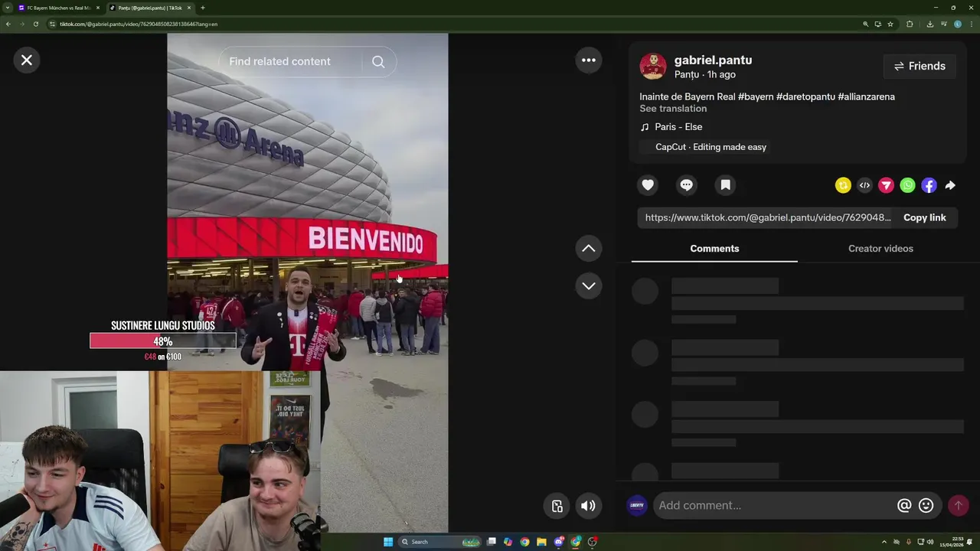
Task: Open more share options arrow
Action: [950, 185]
